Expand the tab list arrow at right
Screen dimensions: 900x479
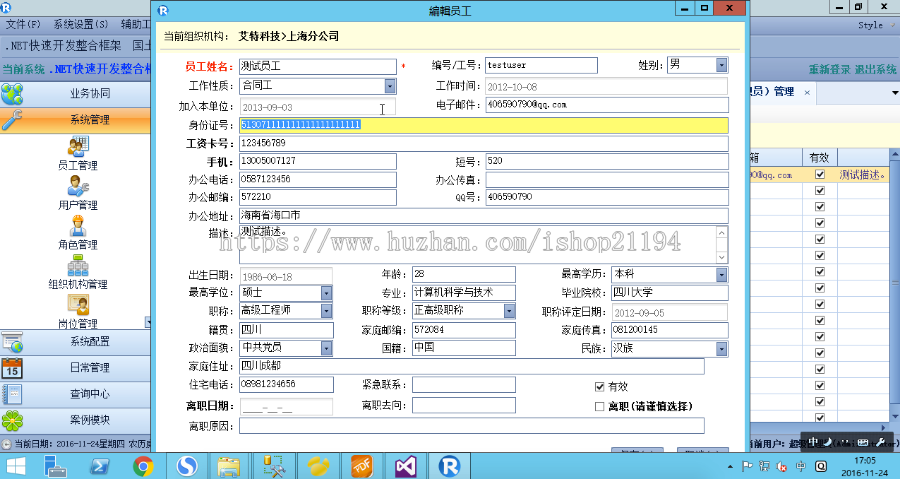[x=894, y=92]
